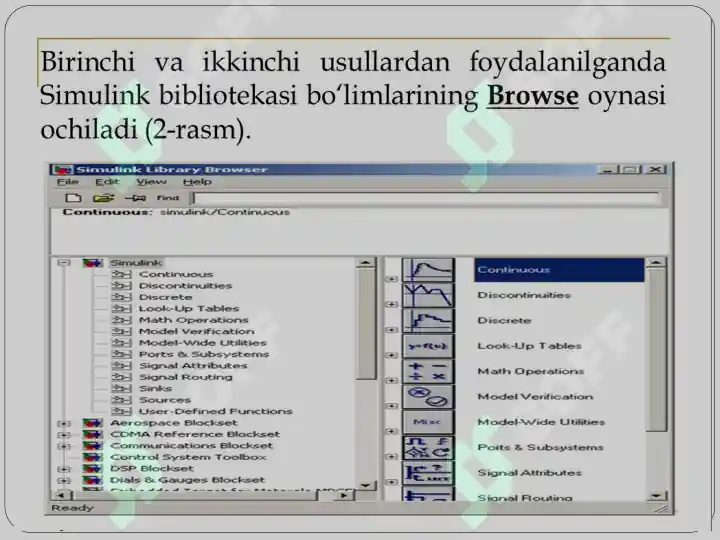Image resolution: width=720 pixels, height=540 pixels.
Task: Select Sources in the library tree
Action: point(165,400)
